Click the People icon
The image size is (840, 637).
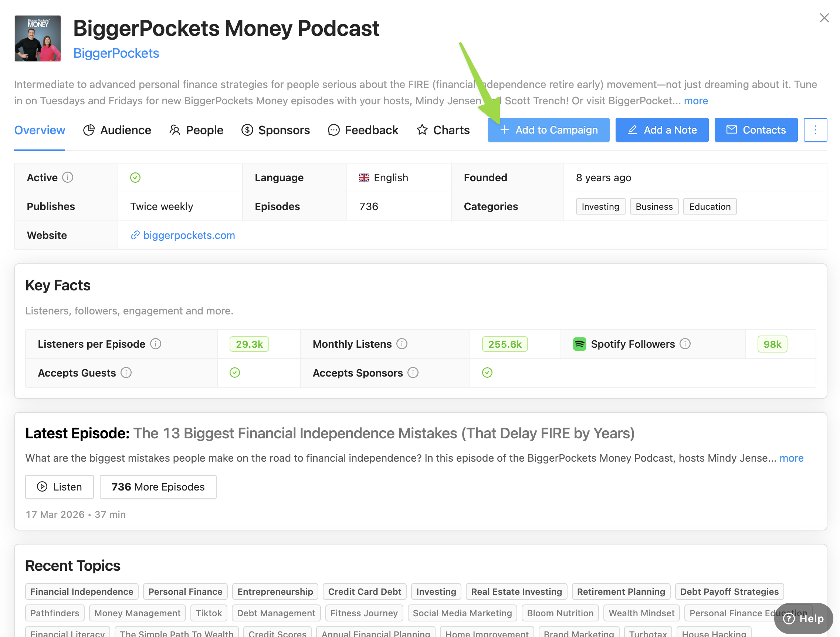coord(175,130)
